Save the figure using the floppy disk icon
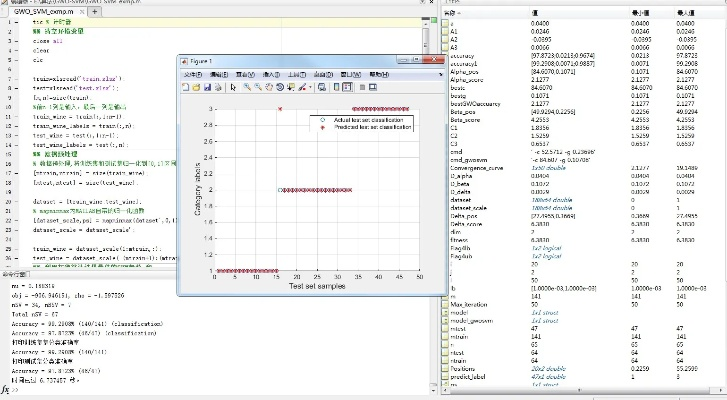Viewport: 727px width, 400px height. tap(207, 87)
